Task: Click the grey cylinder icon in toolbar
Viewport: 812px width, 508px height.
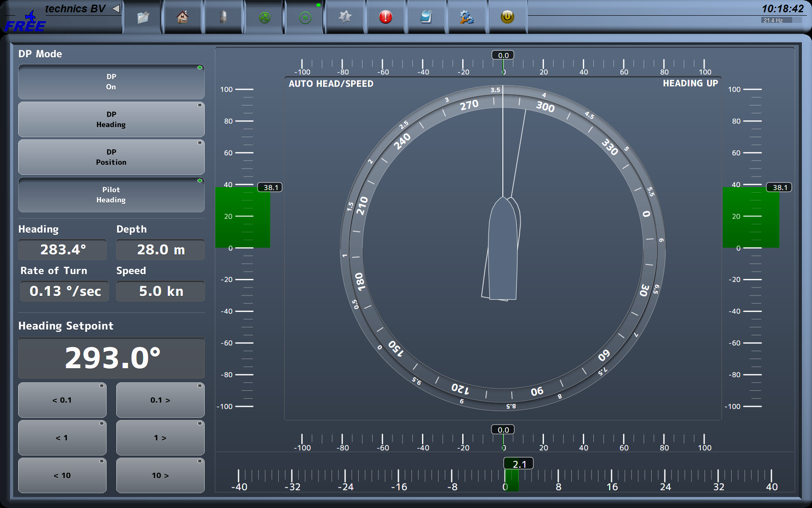Action: [223, 17]
